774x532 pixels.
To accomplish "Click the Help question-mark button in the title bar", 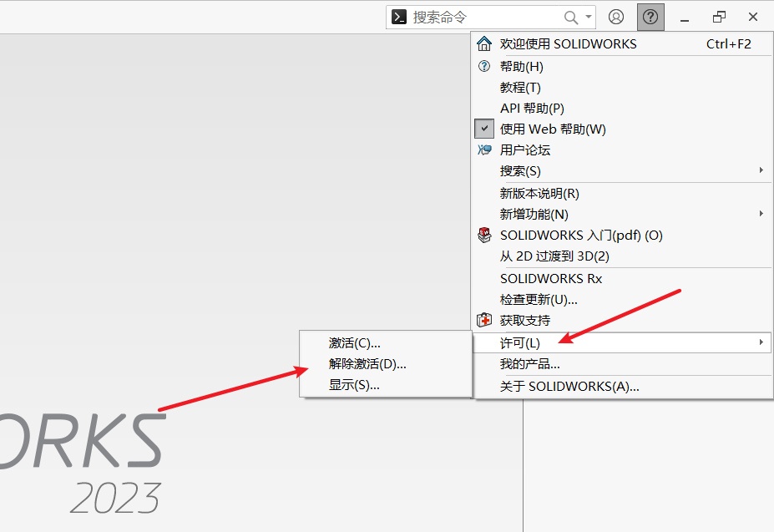I will pos(649,17).
